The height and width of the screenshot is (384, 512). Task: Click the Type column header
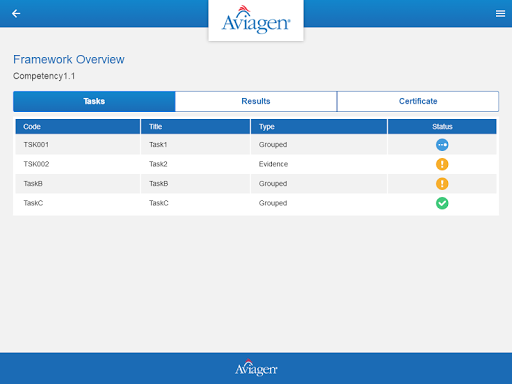[319, 127]
